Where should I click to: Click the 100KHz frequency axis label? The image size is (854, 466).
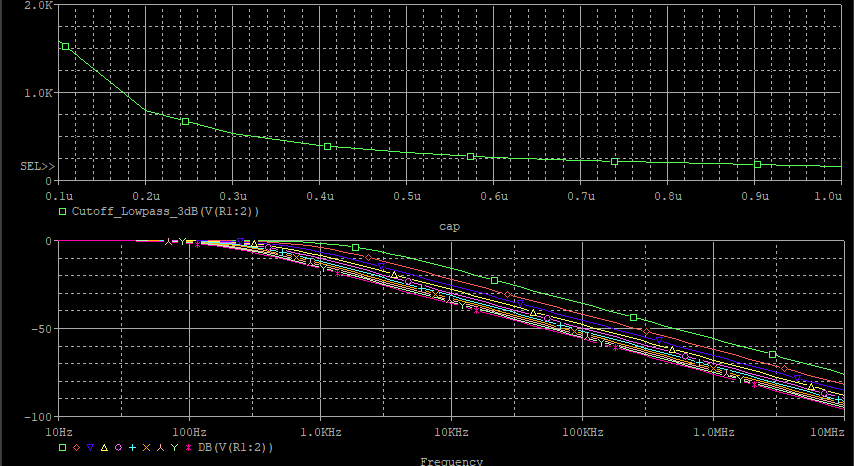coord(582,432)
